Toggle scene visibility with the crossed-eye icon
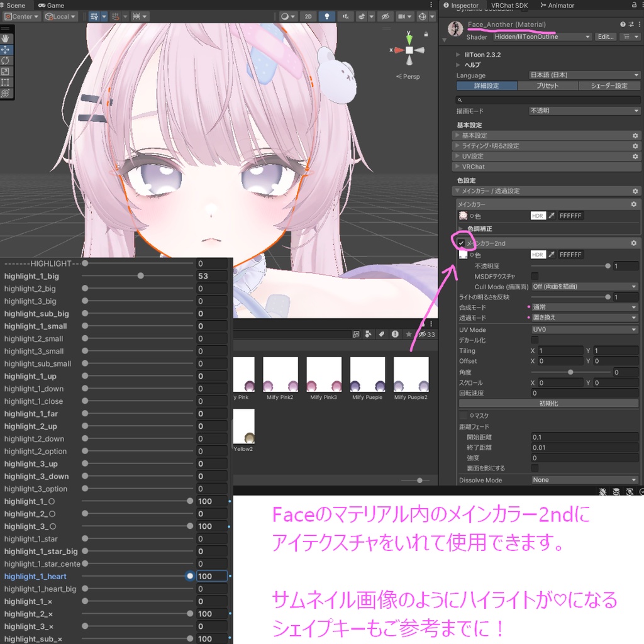 (384, 16)
